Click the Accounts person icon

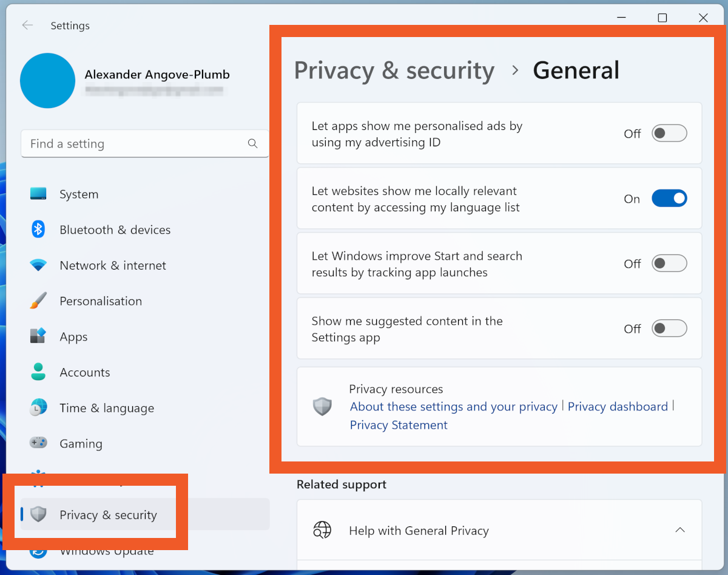[38, 372]
